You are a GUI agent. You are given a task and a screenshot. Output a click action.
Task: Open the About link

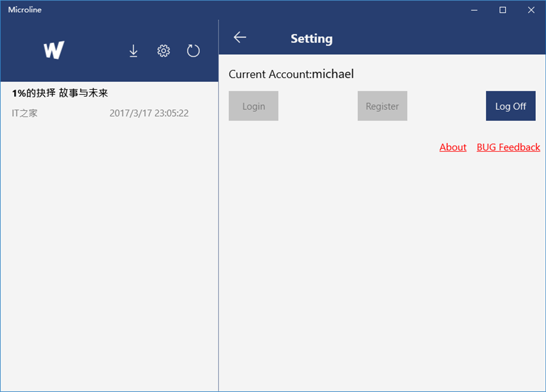pos(452,147)
